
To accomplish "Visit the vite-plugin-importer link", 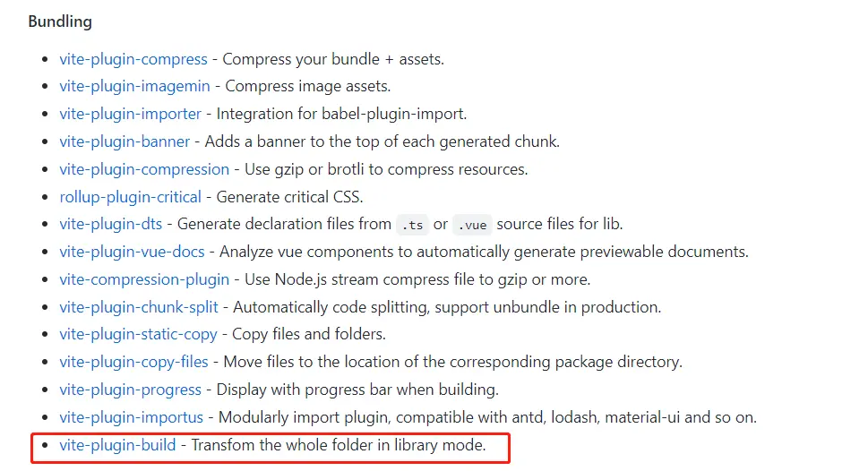I will point(133,114).
